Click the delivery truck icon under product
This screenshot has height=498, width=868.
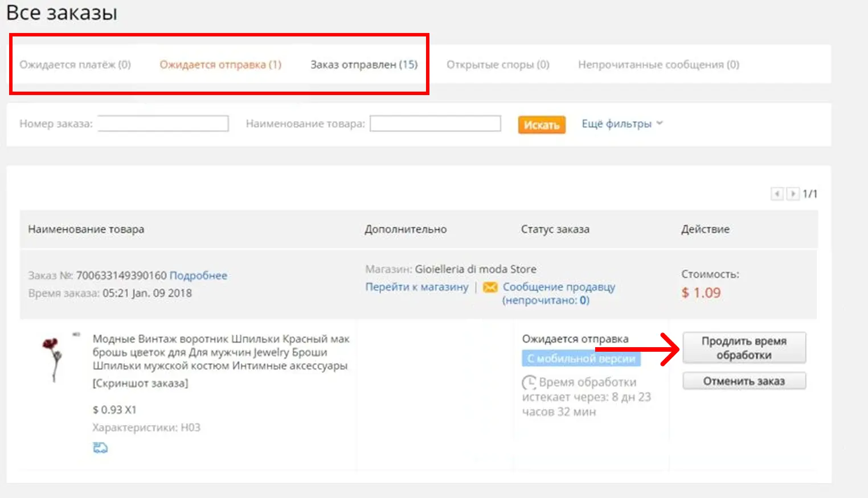click(100, 448)
